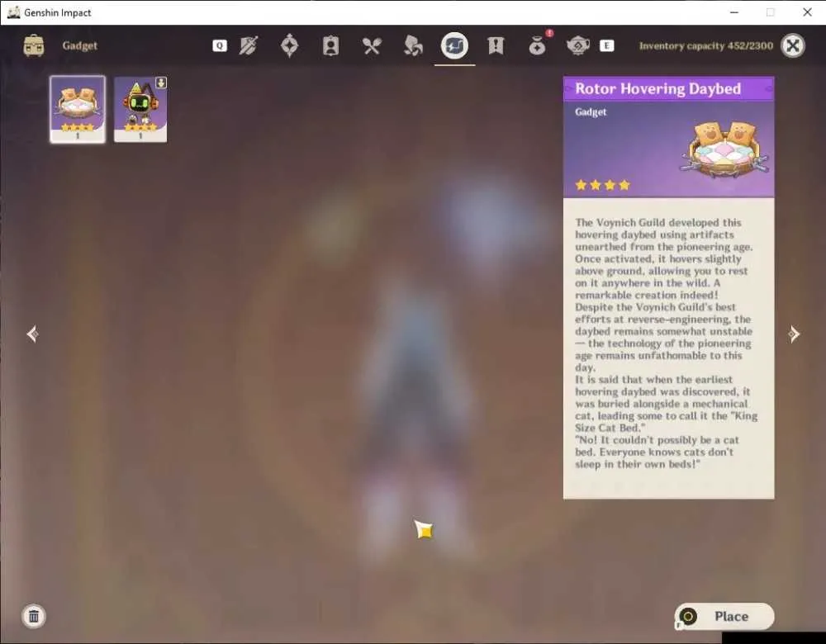This screenshot has height=644, width=826.
Task: Click the Gadget label under the item title
Action: (x=591, y=111)
